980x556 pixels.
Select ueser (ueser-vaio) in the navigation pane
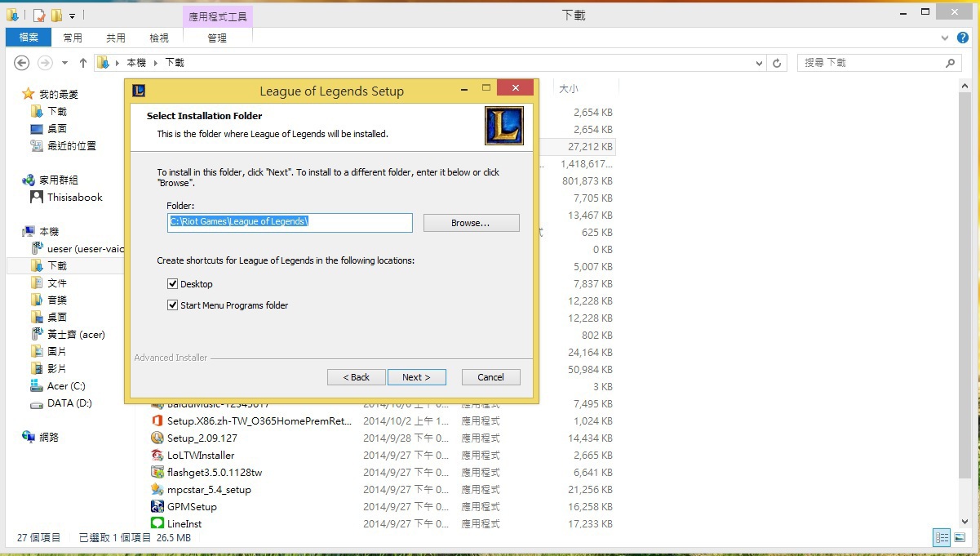point(86,248)
